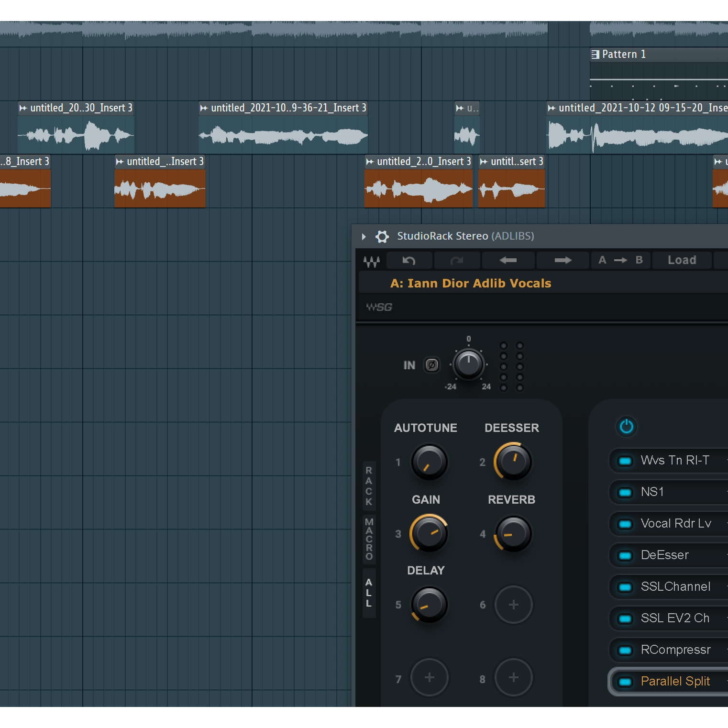Add macro in slot 6

click(x=514, y=605)
